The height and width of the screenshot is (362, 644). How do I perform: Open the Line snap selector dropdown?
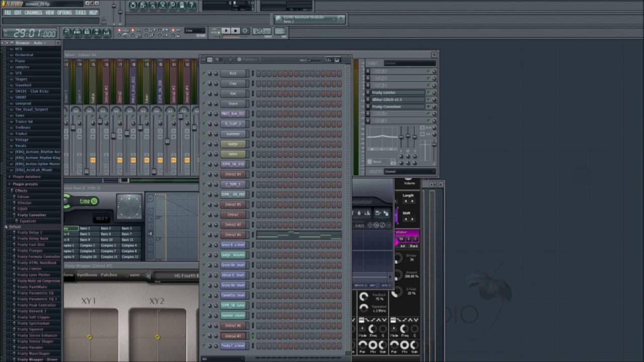(195, 31)
